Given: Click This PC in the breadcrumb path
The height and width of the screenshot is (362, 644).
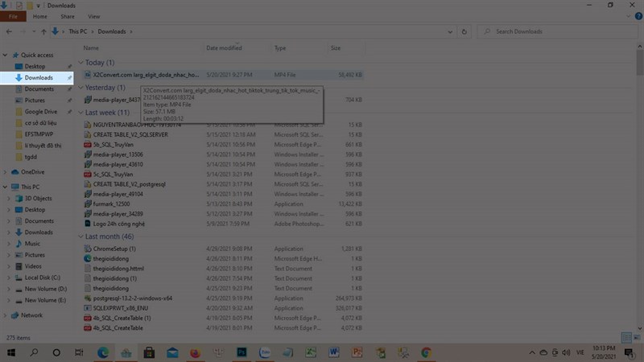Looking at the screenshot, I should coord(77,31).
